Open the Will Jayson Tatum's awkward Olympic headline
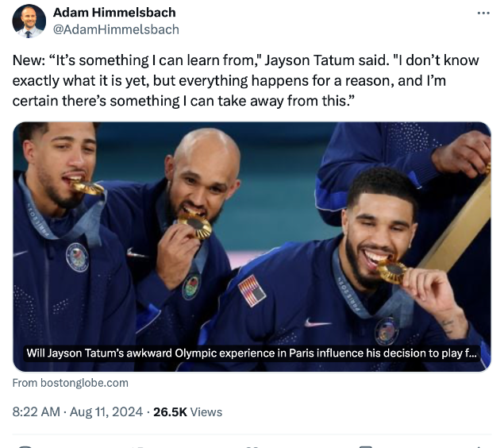The width and height of the screenshot is (504, 448). (x=252, y=353)
